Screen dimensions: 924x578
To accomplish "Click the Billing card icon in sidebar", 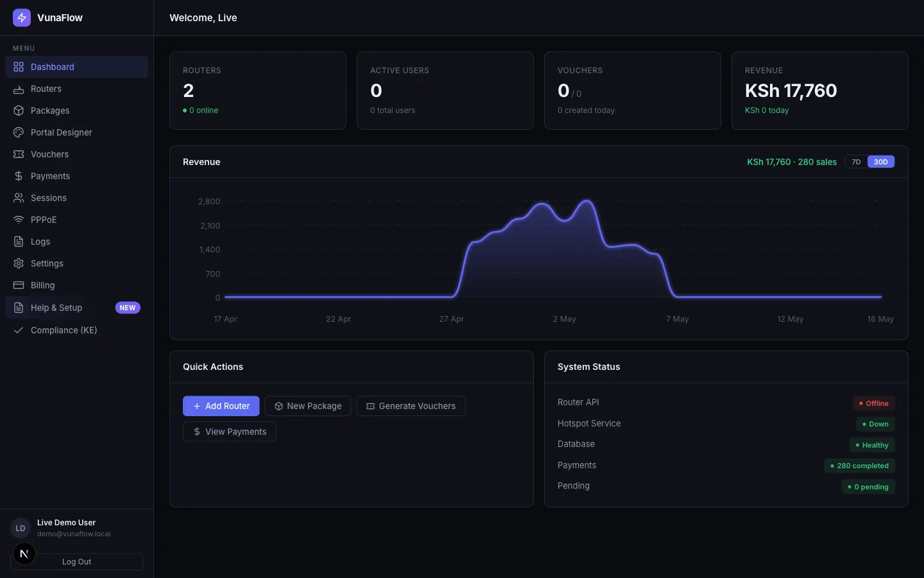I will 19,285.
